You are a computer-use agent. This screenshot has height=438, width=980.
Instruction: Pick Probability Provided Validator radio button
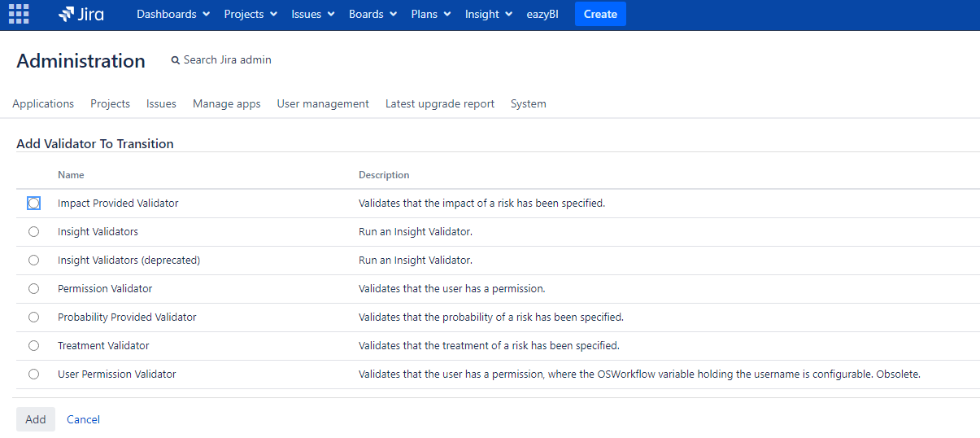[33, 318]
